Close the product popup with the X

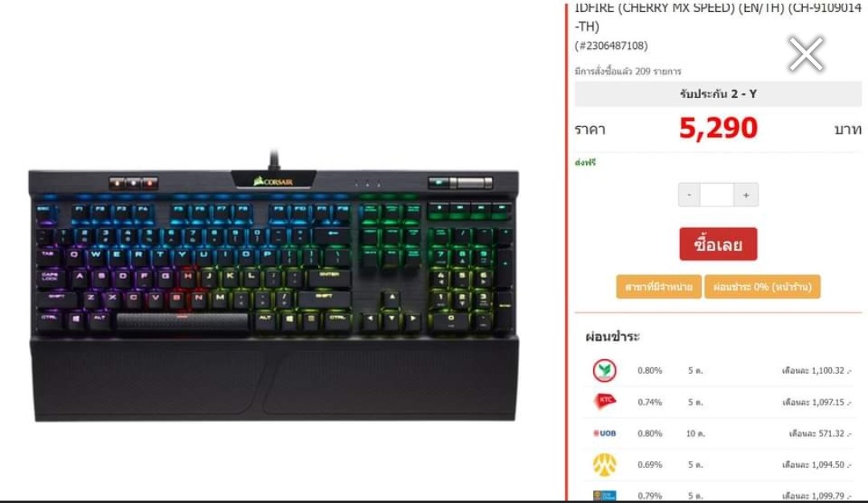pos(806,54)
